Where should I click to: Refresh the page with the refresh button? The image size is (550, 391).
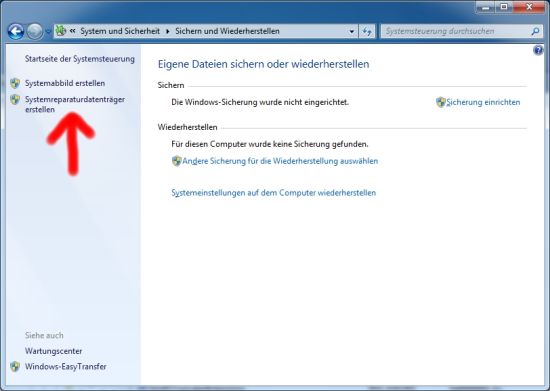coord(367,31)
